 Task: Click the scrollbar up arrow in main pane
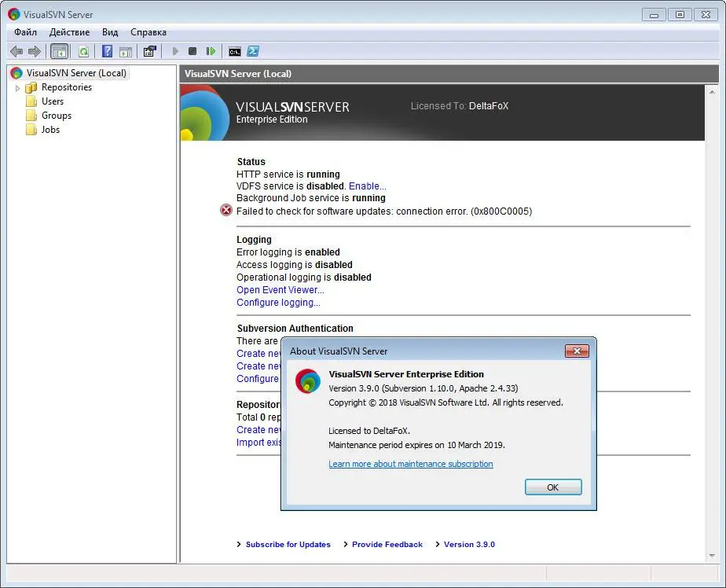[x=712, y=92]
